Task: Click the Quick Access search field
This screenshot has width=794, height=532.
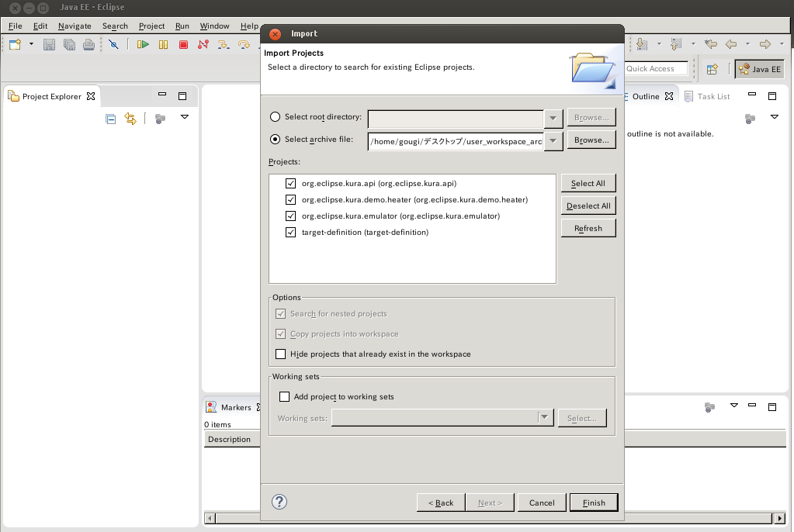Action: (x=657, y=69)
